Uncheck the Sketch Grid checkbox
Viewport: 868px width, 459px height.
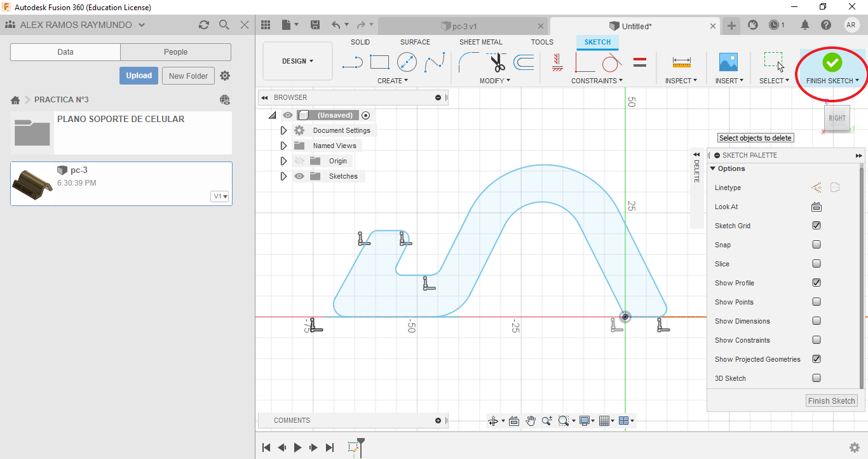817,226
